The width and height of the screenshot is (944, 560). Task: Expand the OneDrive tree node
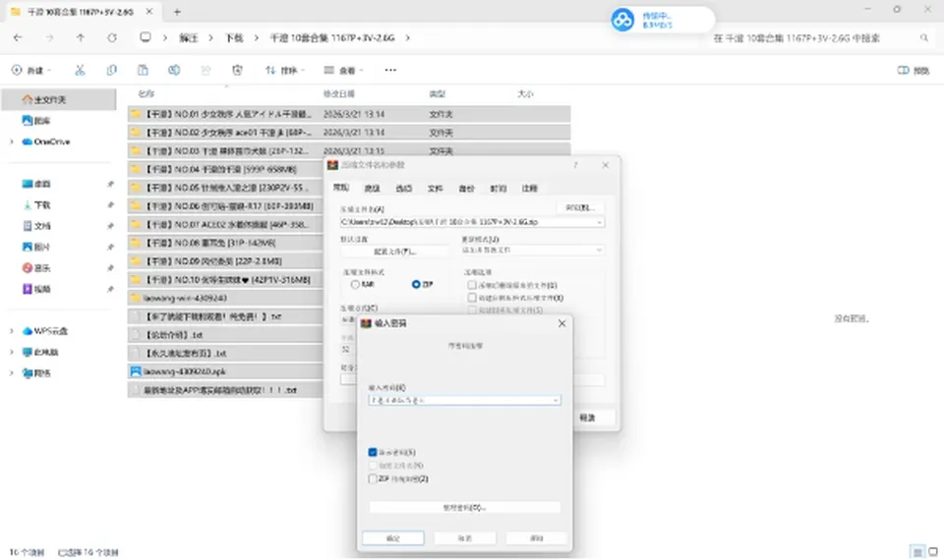point(12,141)
